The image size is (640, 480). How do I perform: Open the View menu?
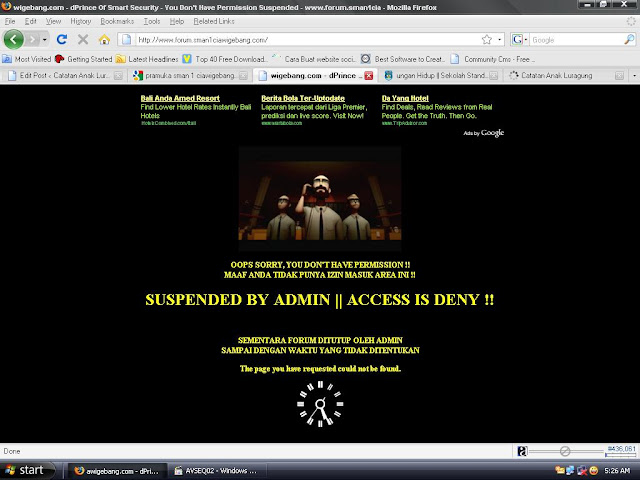tap(53, 21)
